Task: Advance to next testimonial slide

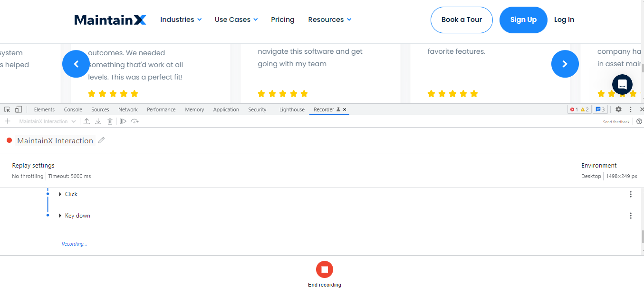Action: click(565, 64)
